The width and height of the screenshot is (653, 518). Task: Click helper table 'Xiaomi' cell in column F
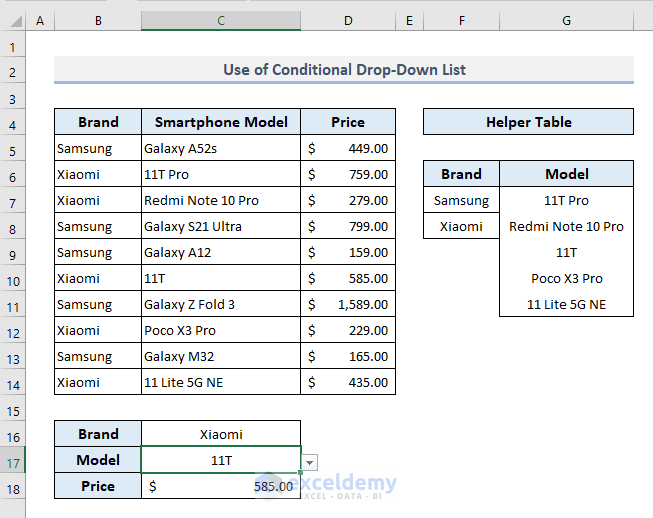click(461, 226)
